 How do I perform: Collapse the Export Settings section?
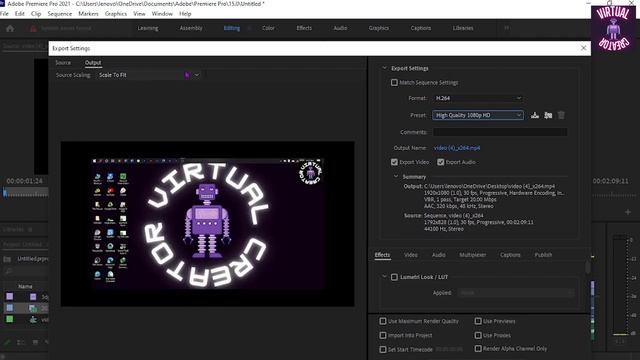pyautogui.click(x=384, y=68)
